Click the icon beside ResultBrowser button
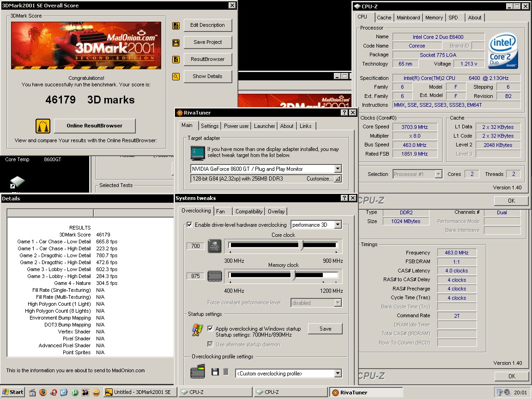This screenshot has height=399, width=532. tap(176, 60)
